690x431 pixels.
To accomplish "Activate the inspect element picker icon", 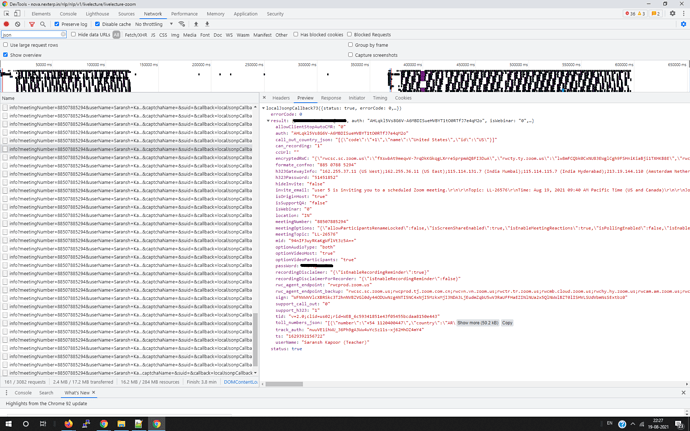I will point(7,14).
